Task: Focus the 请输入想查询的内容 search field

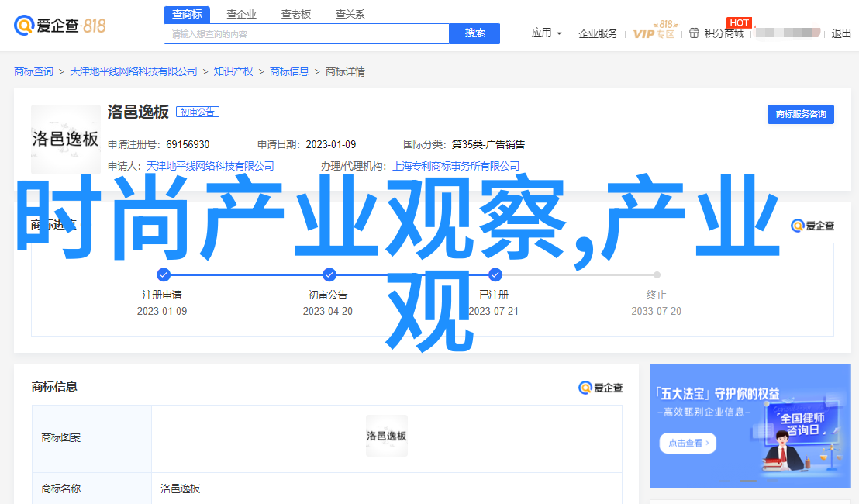Action: (x=306, y=34)
